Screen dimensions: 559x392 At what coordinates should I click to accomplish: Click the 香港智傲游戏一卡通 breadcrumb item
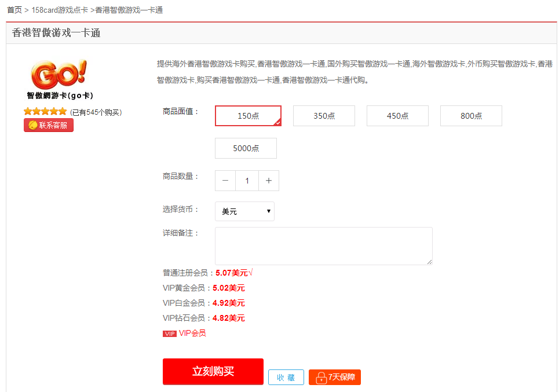(x=129, y=10)
